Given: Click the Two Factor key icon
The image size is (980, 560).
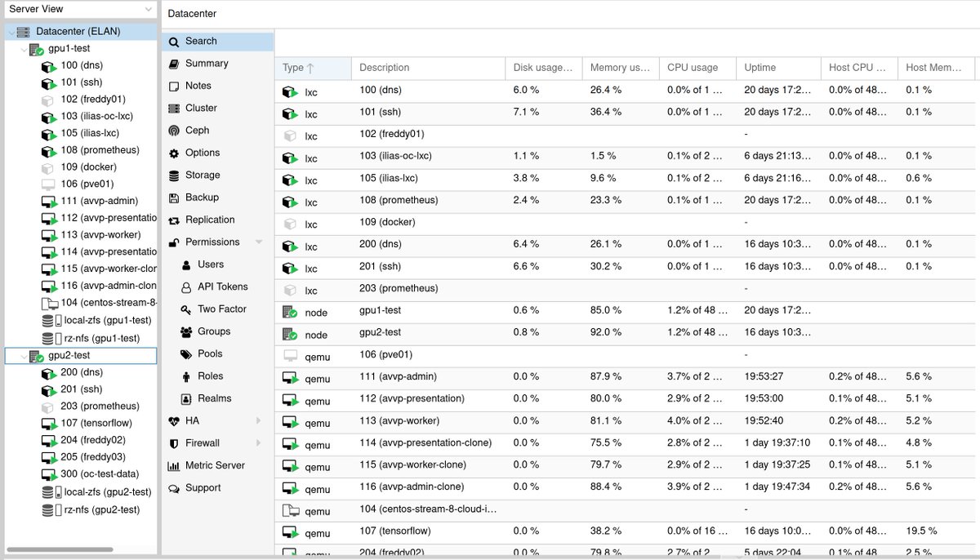Looking at the screenshot, I should tap(186, 309).
